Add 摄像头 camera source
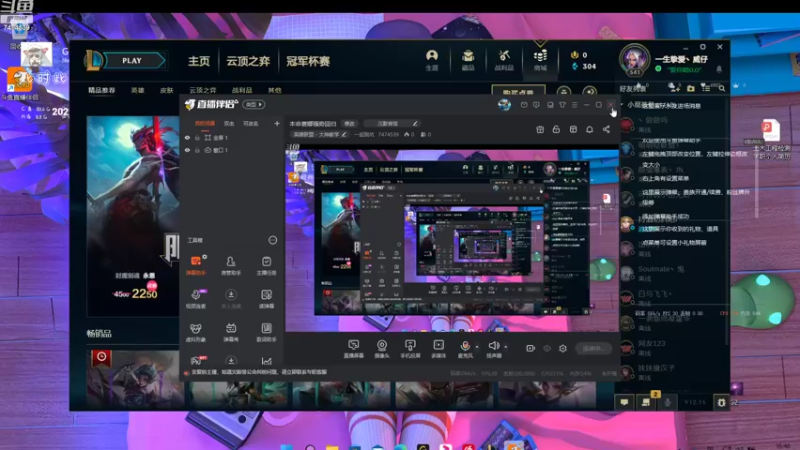 [382, 348]
